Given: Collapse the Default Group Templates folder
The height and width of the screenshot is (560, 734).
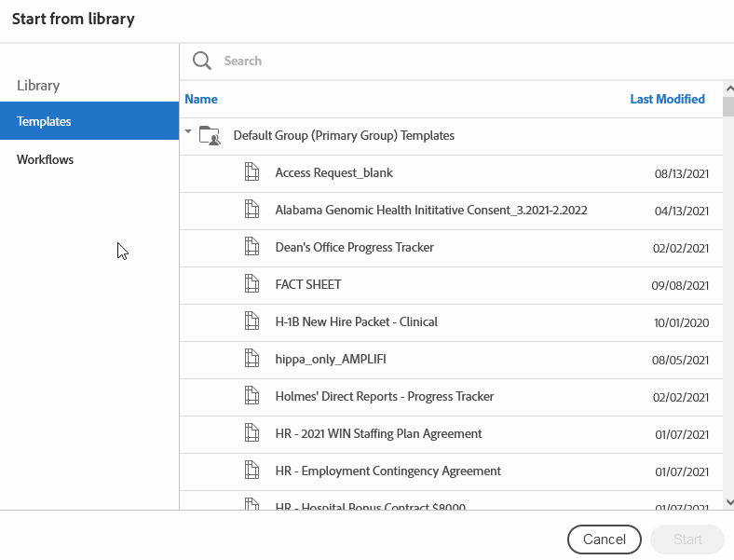Looking at the screenshot, I should 188,131.
